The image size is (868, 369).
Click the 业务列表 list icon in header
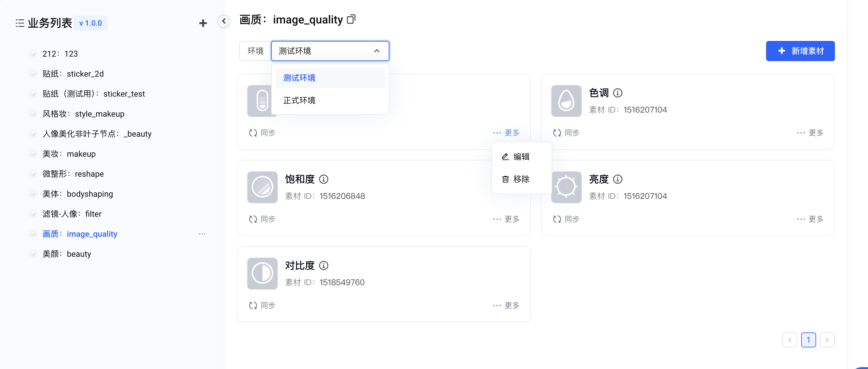20,23
